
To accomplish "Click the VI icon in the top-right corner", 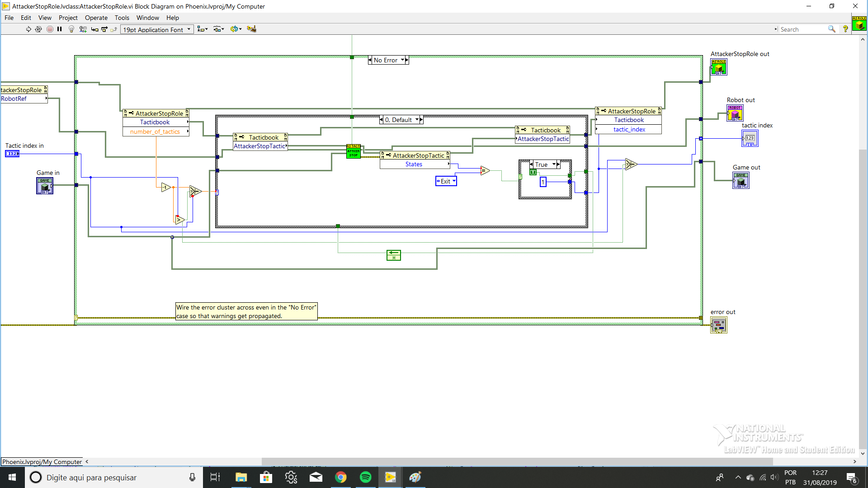I will pos(859,23).
